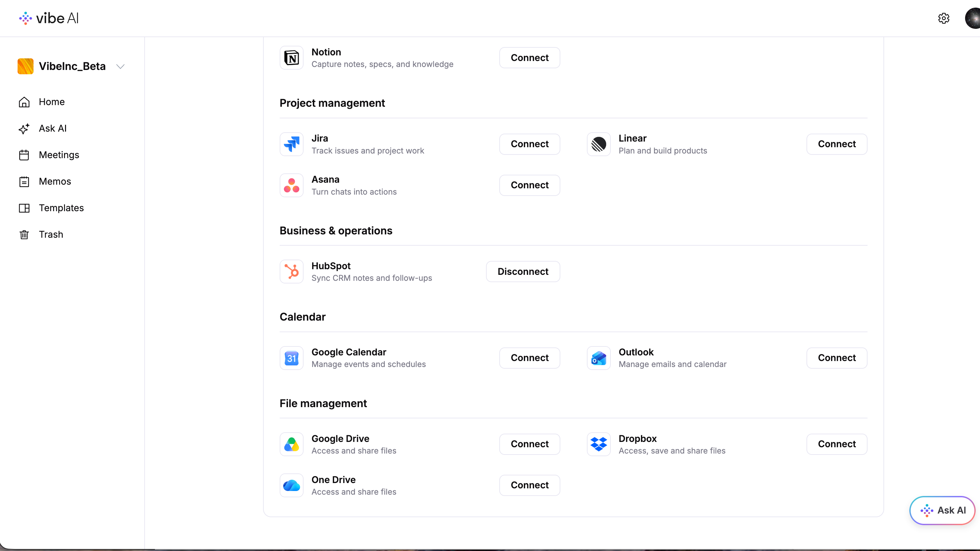Image resolution: width=980 pixels, height=551 pixels.
Task: Click the Jira app icon
Action: (x=291, y=144)
